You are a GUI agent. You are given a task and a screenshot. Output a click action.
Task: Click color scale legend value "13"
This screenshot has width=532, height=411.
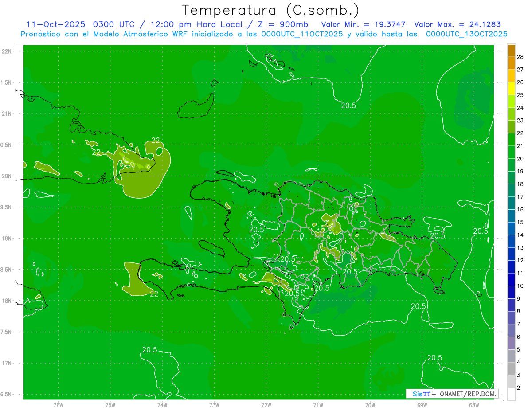520,247
